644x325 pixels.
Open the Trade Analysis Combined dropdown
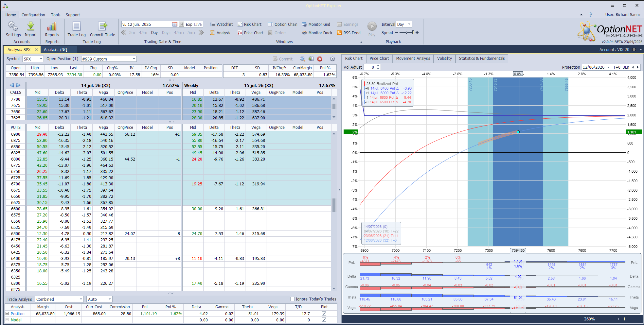[81, 299]
